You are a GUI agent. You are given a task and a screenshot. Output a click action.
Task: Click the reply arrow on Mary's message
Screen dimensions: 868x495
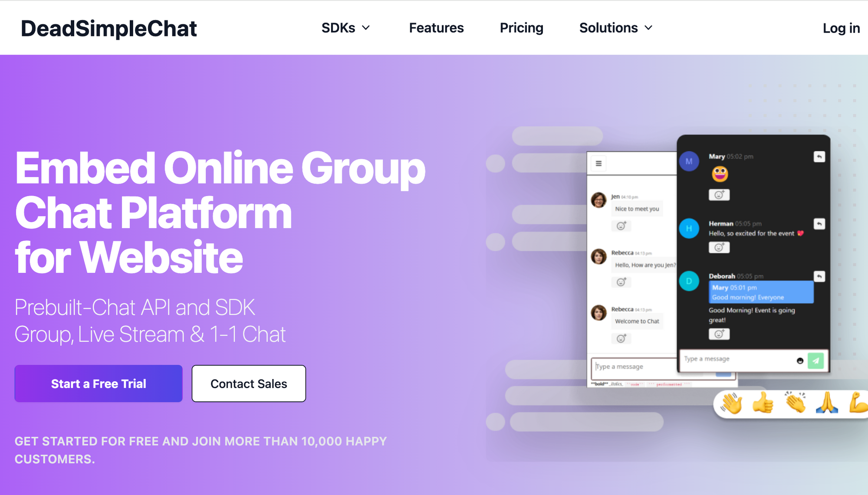[819, 157]
